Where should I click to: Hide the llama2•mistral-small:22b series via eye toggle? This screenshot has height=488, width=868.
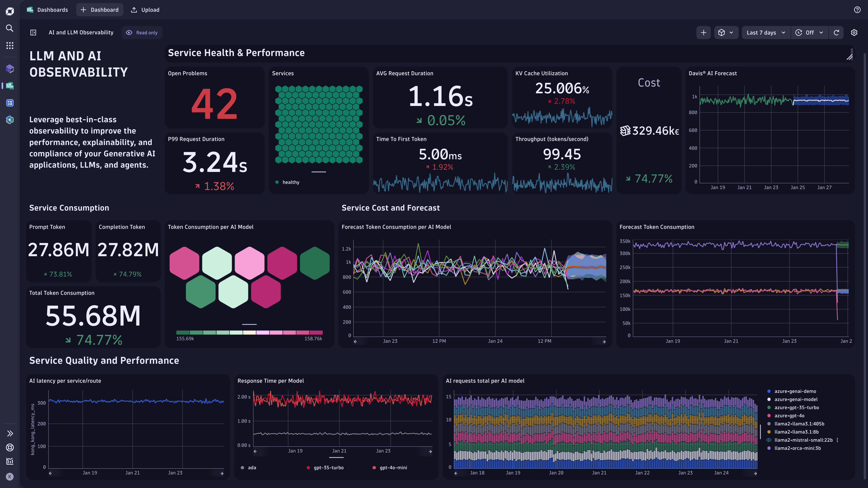click(769, 440)
